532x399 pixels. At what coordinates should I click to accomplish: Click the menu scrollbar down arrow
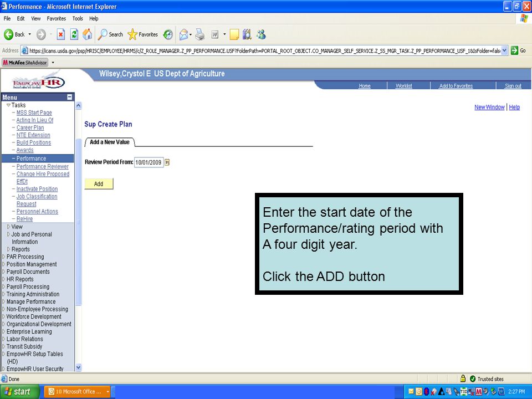click(x=78, y=367)
